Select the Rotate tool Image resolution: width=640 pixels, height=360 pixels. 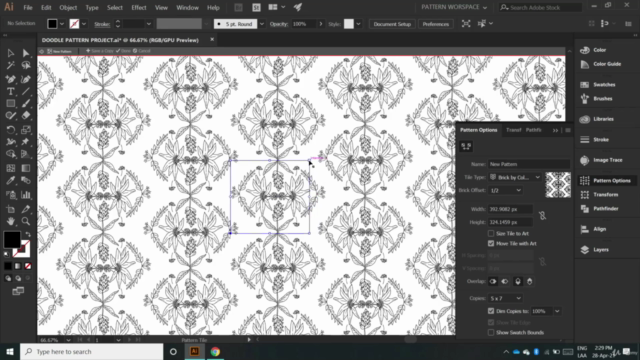point(11,130)
